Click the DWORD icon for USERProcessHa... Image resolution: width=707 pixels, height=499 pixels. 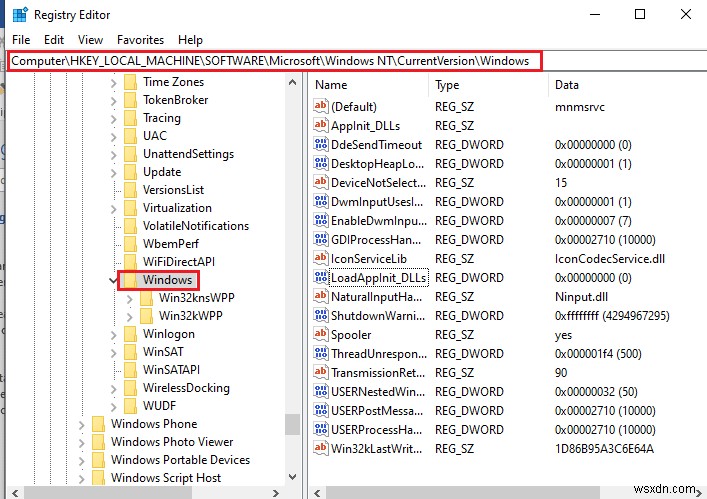point(321,429)
